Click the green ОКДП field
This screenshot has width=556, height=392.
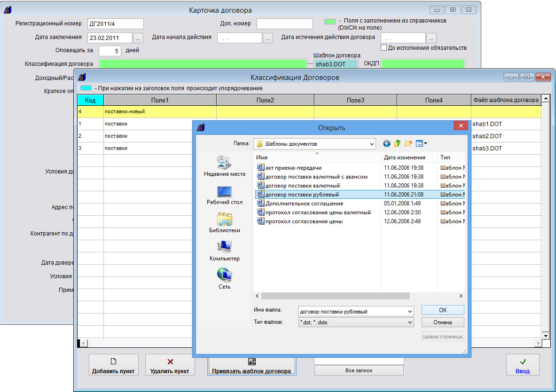[x=423, y=64]
